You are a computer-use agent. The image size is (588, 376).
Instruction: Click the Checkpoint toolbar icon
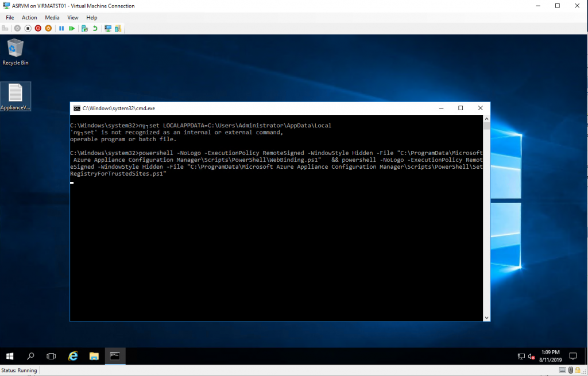pos(85,29)
